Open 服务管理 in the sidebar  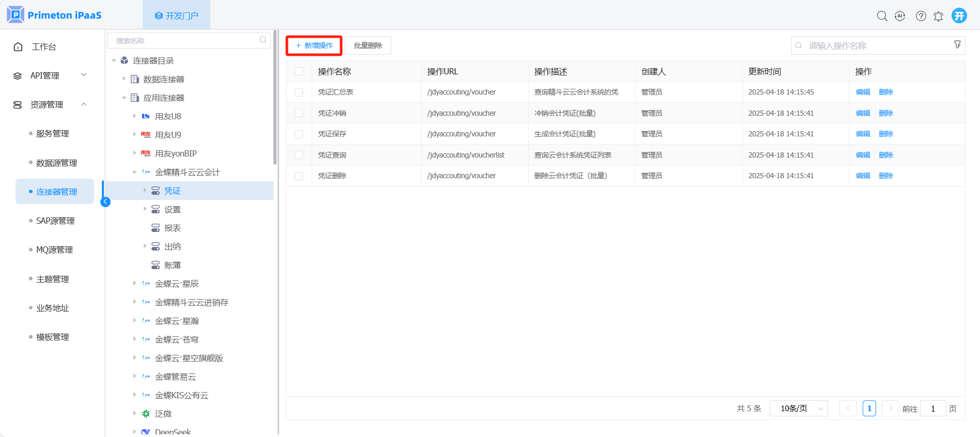pyautogui.click(x=52, y=134)
